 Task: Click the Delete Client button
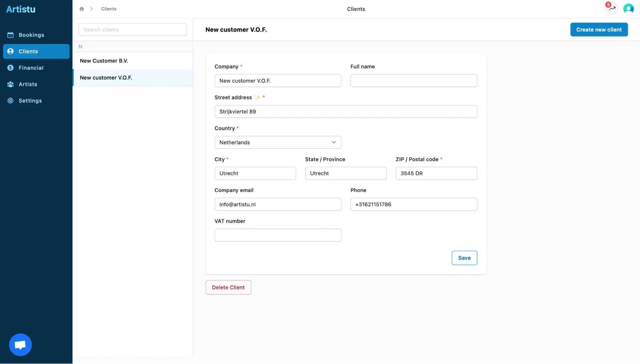coord(228,287)
